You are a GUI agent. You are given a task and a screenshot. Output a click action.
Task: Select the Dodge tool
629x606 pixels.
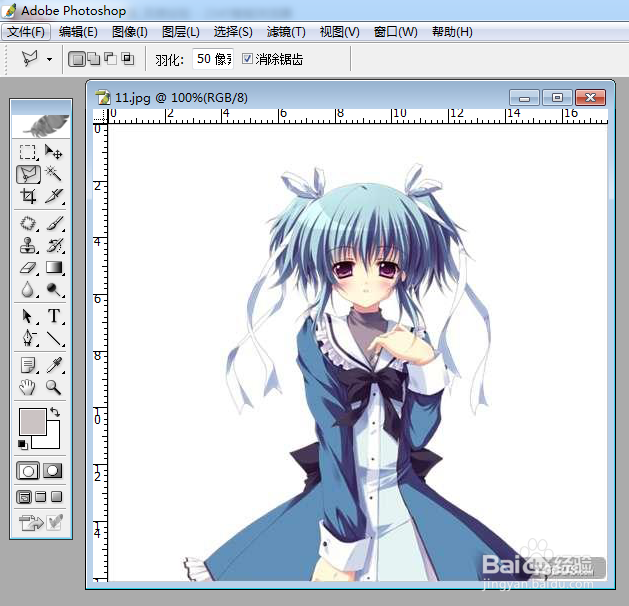[54, 289]
